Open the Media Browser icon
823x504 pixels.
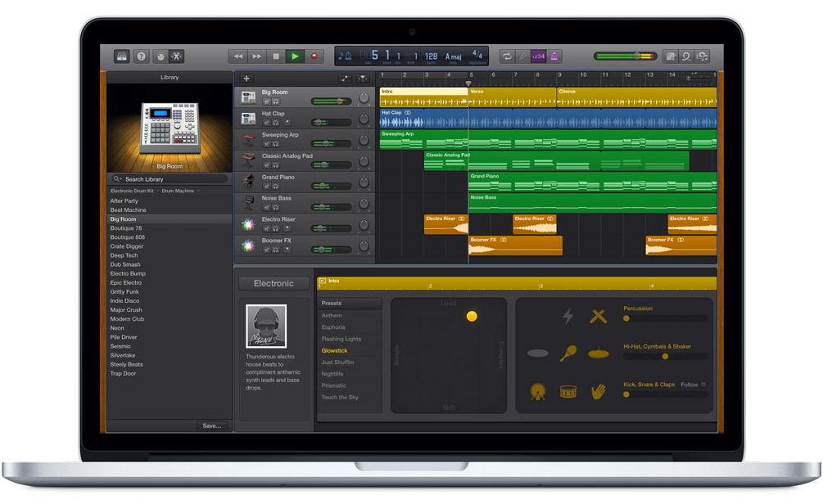(702, 56)
